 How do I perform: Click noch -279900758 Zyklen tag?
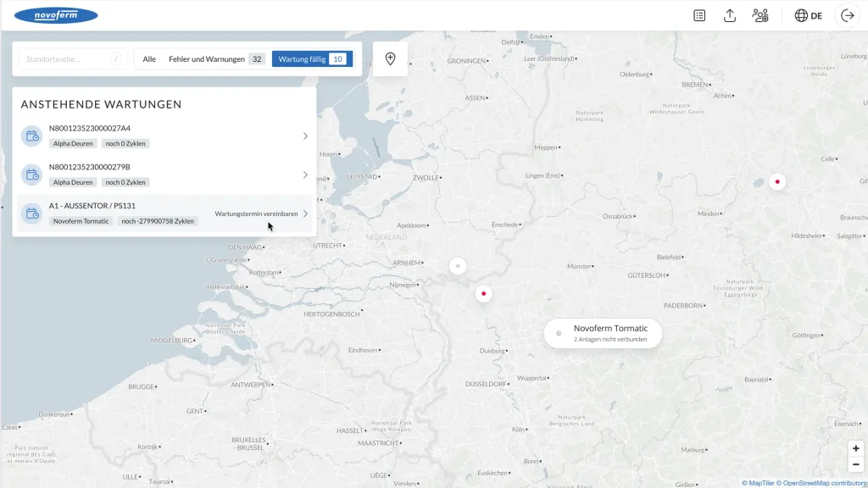pos(158,221)
